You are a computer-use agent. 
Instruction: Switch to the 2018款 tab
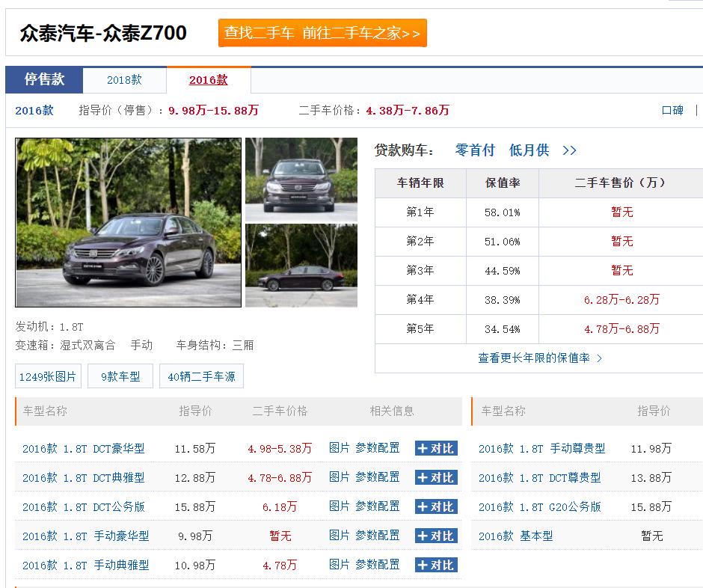(125, 80)
